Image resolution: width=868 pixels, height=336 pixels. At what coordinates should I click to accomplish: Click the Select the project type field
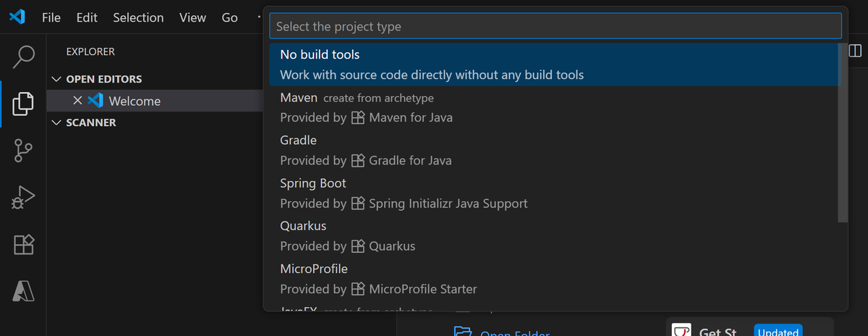coord(556,26)
